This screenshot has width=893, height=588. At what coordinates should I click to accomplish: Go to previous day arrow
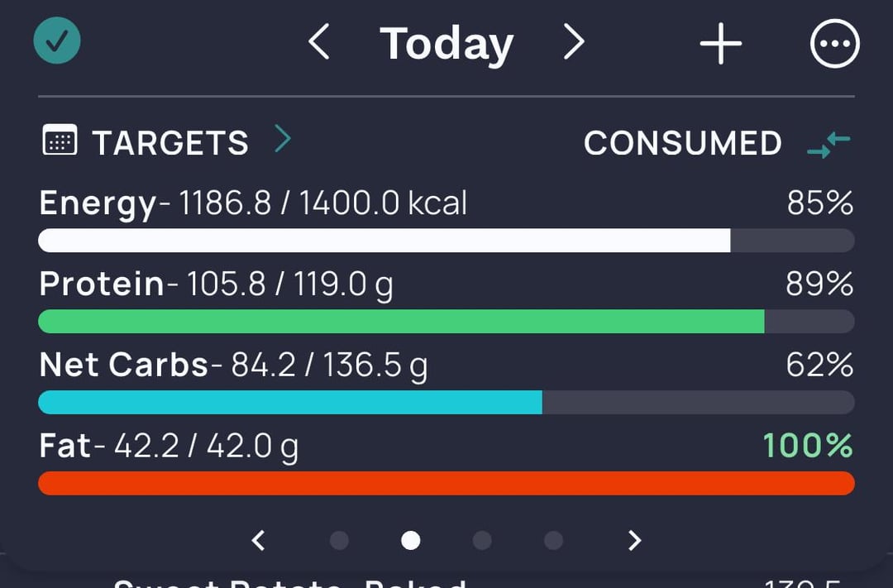pos(319,41)
